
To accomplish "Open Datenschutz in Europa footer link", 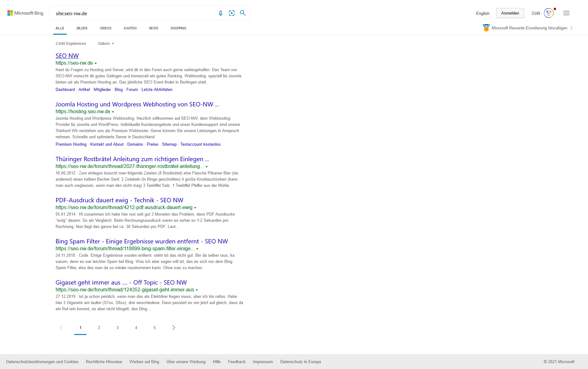I will point(301,362).
